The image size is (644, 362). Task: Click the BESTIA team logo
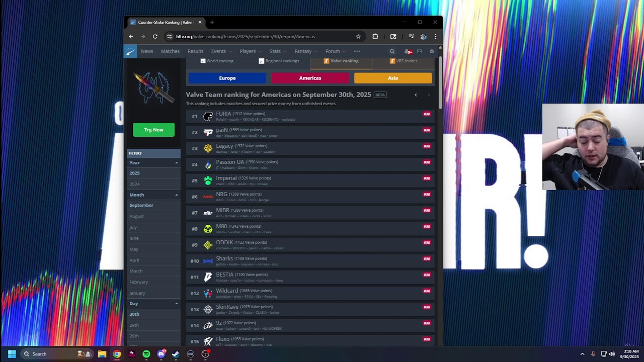[208, 277]
